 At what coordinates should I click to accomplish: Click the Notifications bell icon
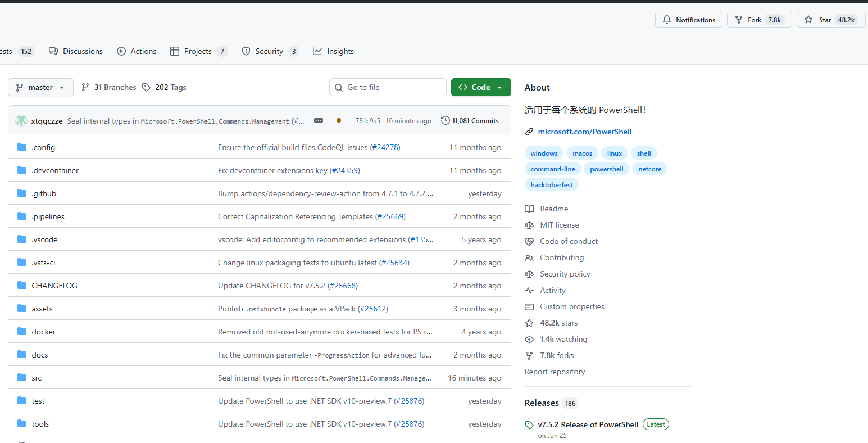click(667, 20)
